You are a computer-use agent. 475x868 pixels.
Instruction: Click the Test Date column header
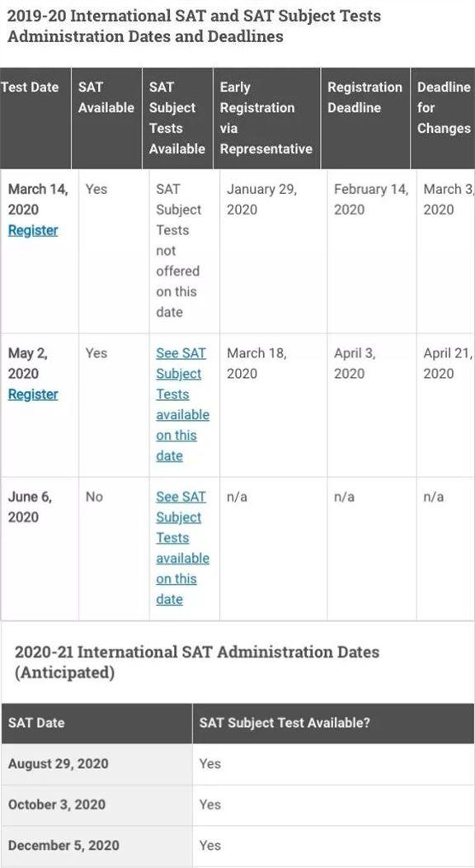(x=35, y=118)
